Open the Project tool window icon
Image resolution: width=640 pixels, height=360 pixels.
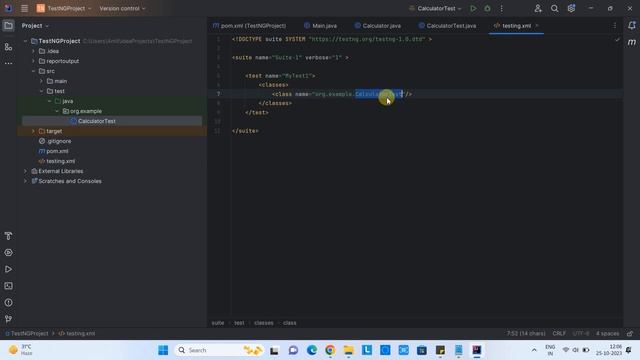(x=8, y=26)
